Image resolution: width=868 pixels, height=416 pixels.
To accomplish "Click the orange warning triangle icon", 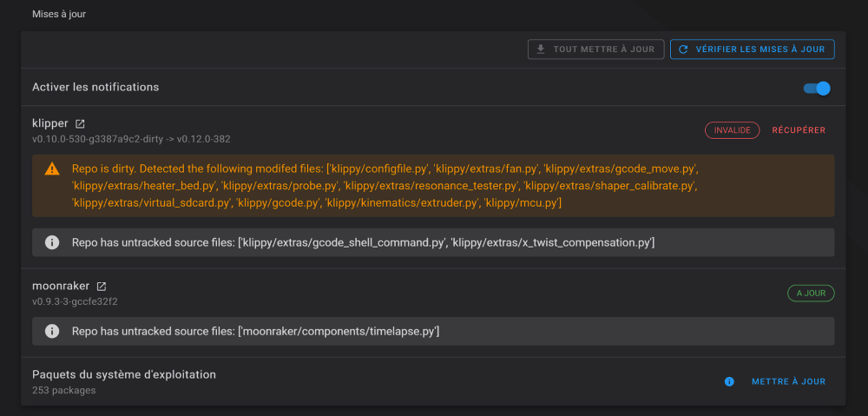I will (52, 168).
